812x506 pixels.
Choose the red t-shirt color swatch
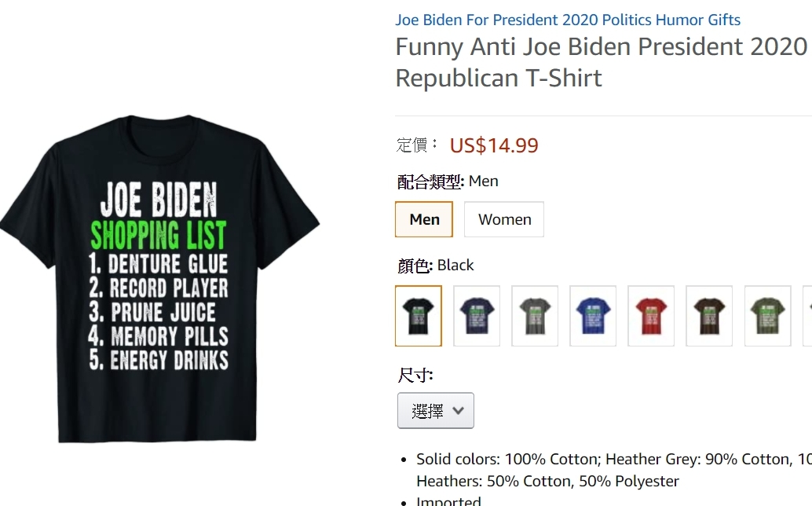coord(651,316)
